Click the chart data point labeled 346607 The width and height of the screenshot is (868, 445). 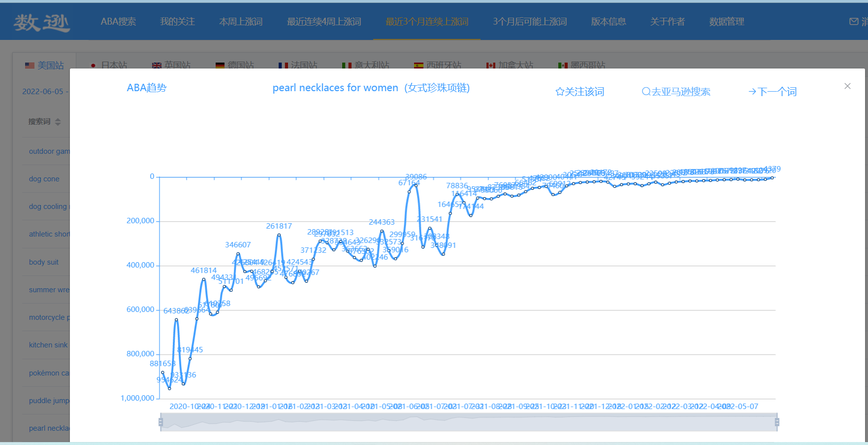pos(238,254)
